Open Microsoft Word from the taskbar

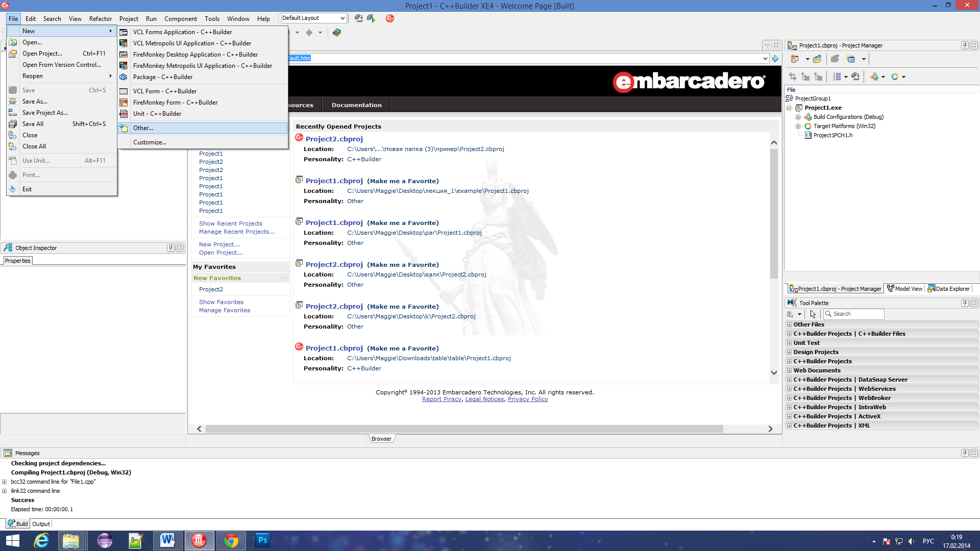point(167,541)
